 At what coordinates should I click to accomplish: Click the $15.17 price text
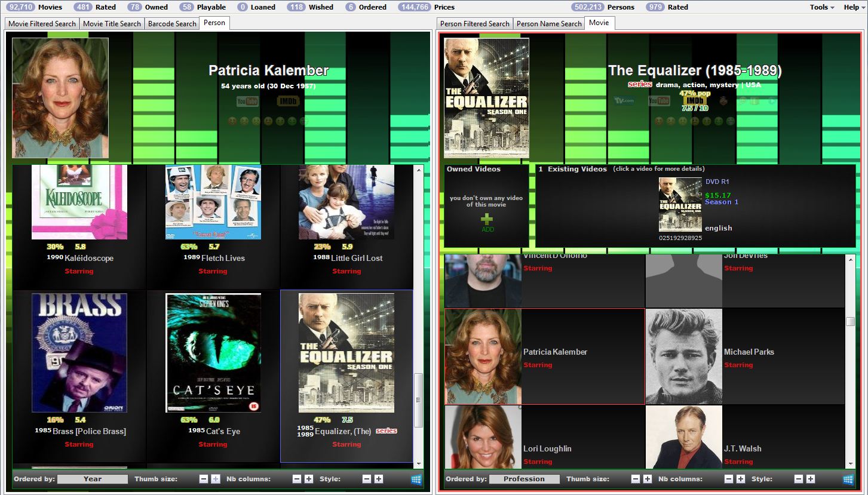point(717,195)
